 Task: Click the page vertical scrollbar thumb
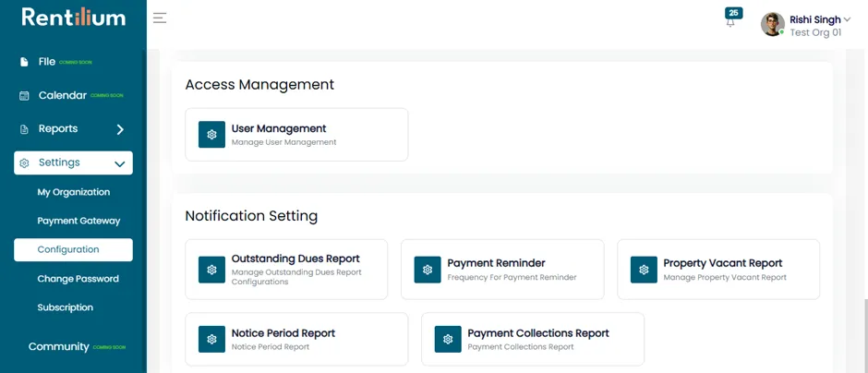click(x=864, y=336)
